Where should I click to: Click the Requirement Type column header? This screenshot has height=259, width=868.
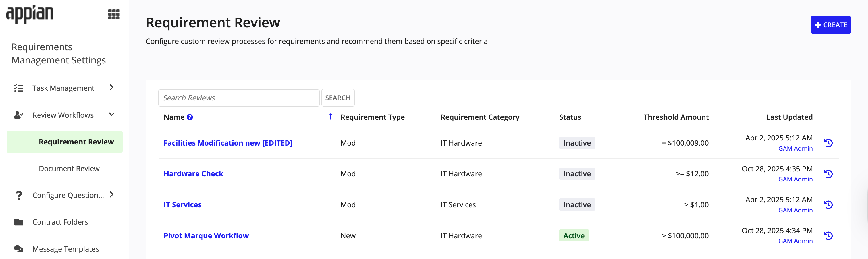(372, 117)
